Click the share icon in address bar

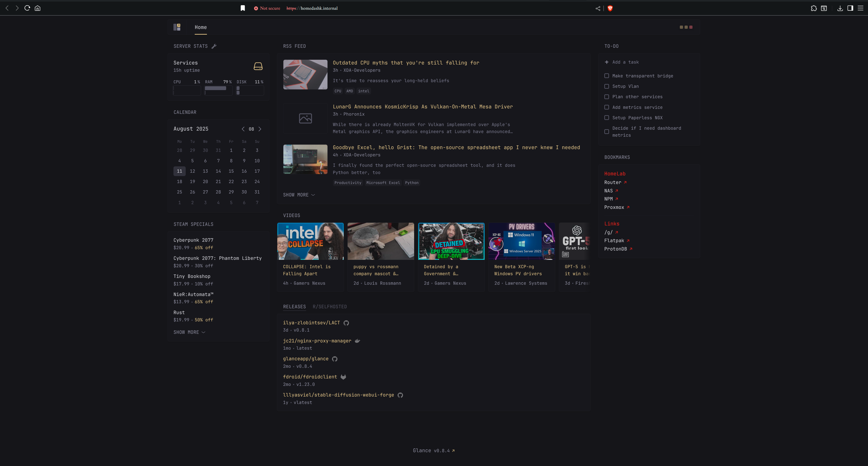tap(598, 8)
